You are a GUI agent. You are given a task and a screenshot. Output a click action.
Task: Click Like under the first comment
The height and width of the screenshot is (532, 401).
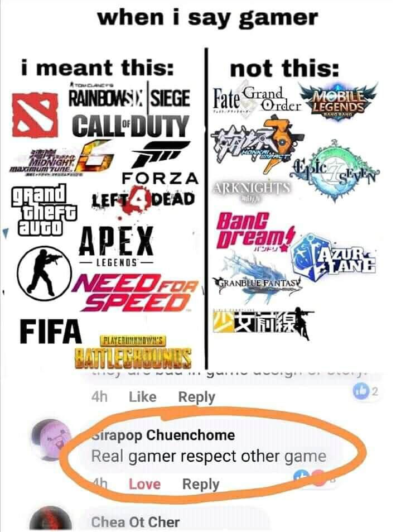142,396
